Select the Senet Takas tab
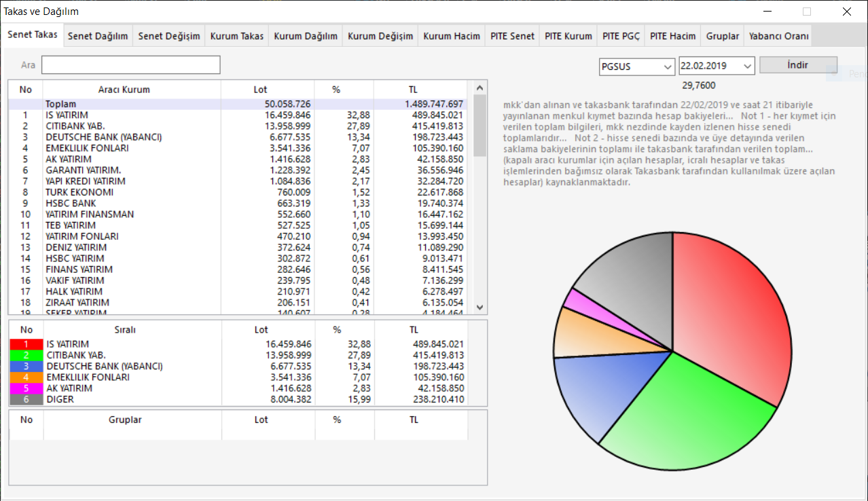The height and width of the screenshot is (501, 868). click(x=33, y=35)
